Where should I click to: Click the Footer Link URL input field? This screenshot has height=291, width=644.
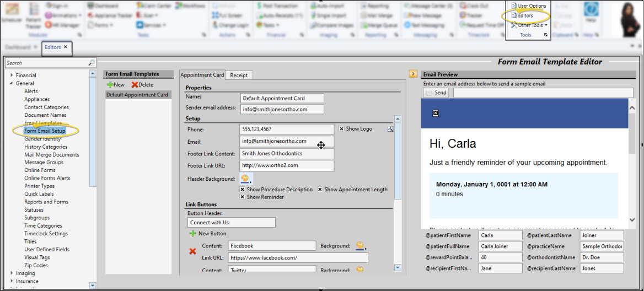[x=286, y=165]
